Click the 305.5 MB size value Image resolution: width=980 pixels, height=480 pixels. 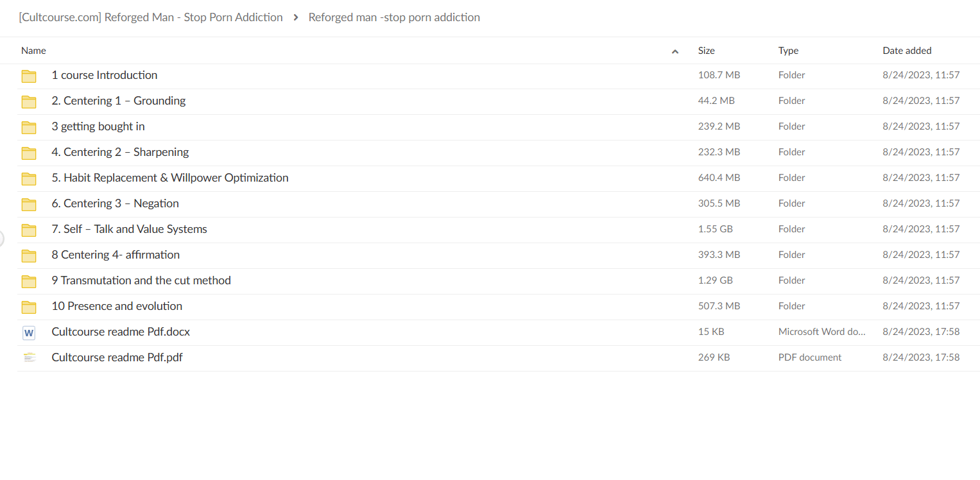tap(719, 203)
